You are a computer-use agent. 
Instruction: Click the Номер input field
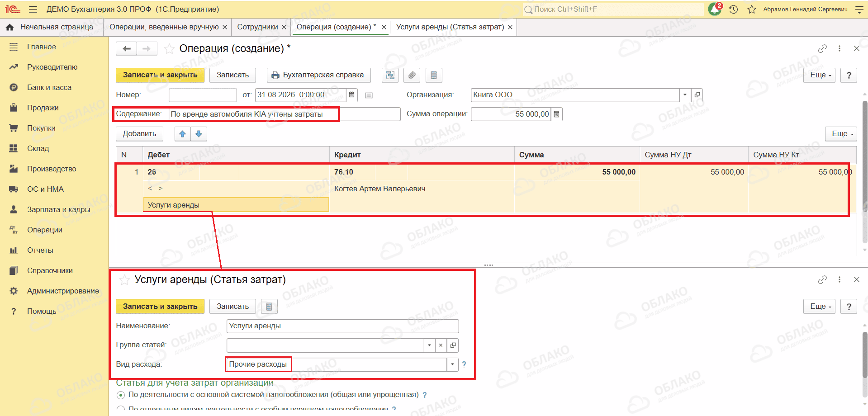tap(203, 95)
